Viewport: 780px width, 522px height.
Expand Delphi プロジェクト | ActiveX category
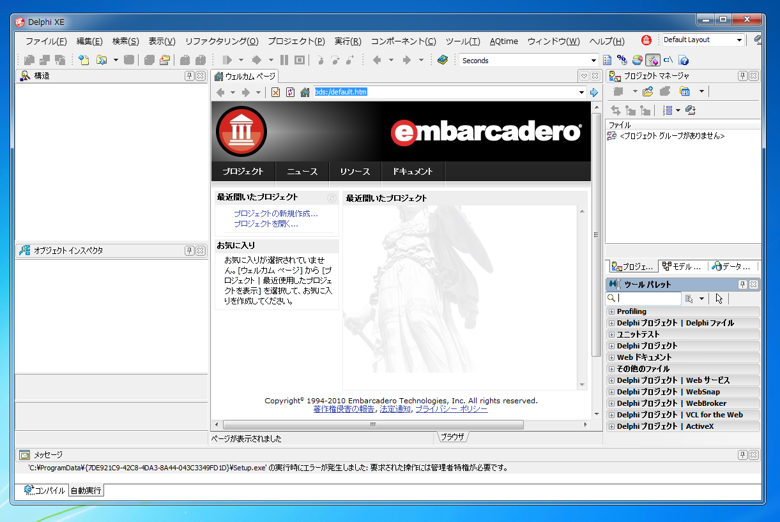click(611, 426)
